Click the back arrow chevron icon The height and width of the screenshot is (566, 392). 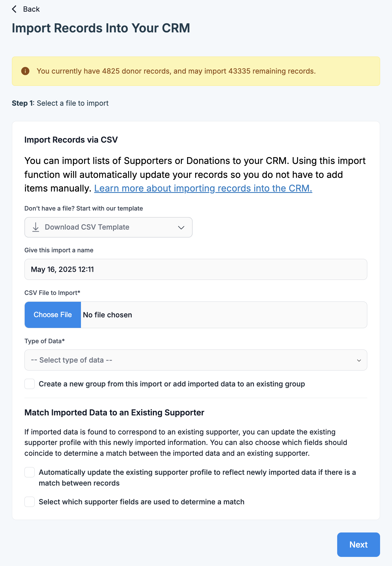pyautogui.click(x=14, y=9)
